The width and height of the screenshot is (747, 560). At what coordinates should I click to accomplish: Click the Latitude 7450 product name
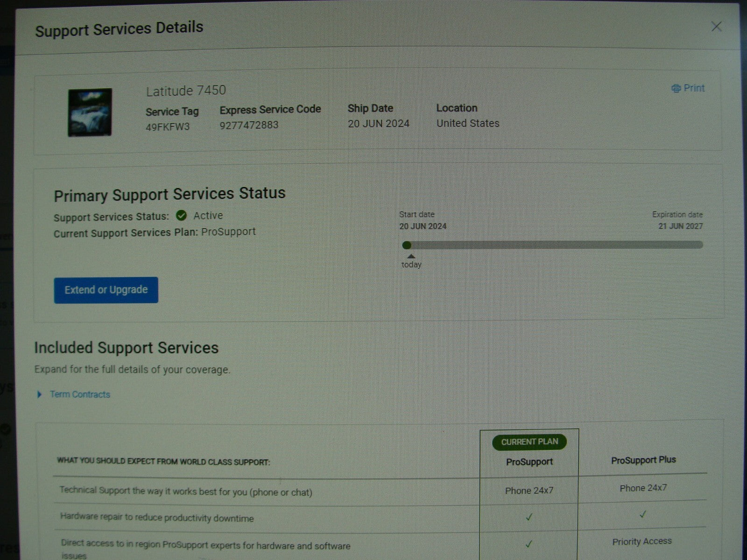pos(186,91)
